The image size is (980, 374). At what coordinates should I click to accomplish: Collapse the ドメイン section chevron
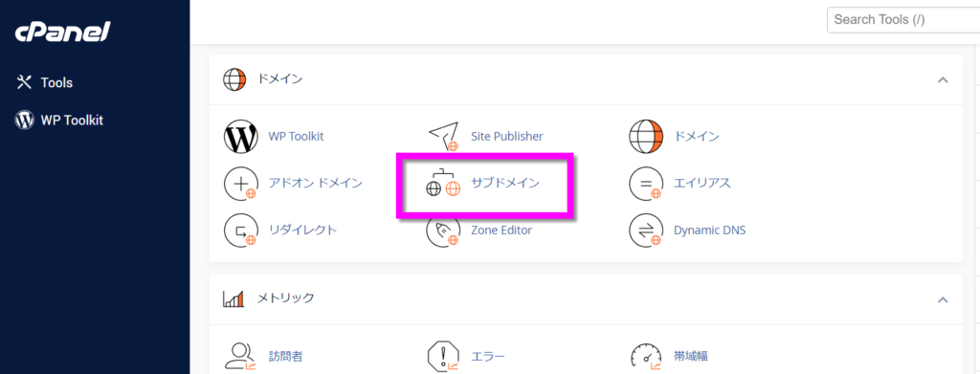pos(943,80)
